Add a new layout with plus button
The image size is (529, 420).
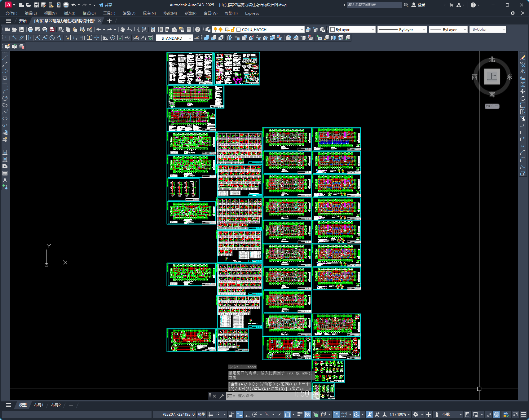71,405
